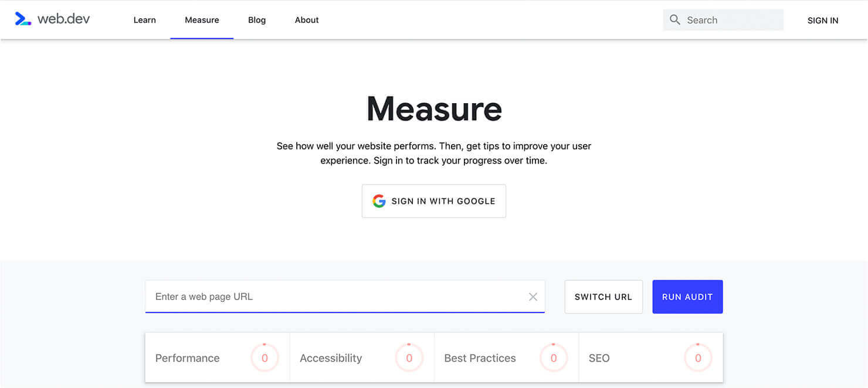The image size is (868, 388).
Task: Click the search magnifier icon
Action: (x=675, y=20)
